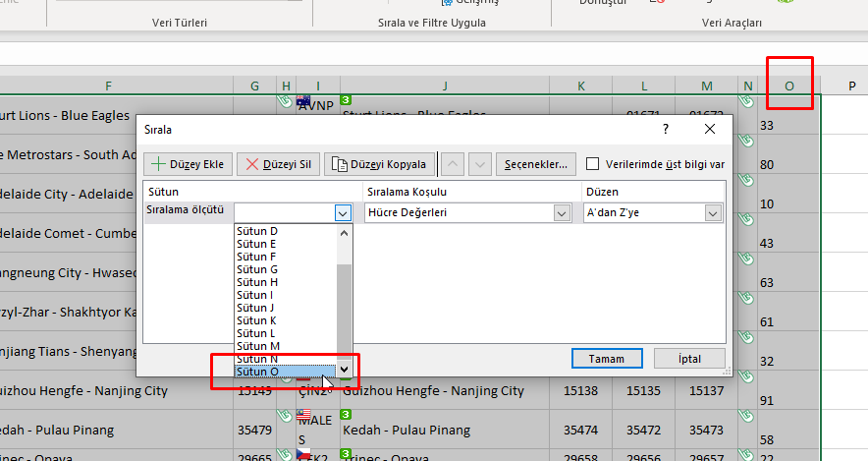Select column J header
This screenshot has height=461, width=868.
point(445,86)
